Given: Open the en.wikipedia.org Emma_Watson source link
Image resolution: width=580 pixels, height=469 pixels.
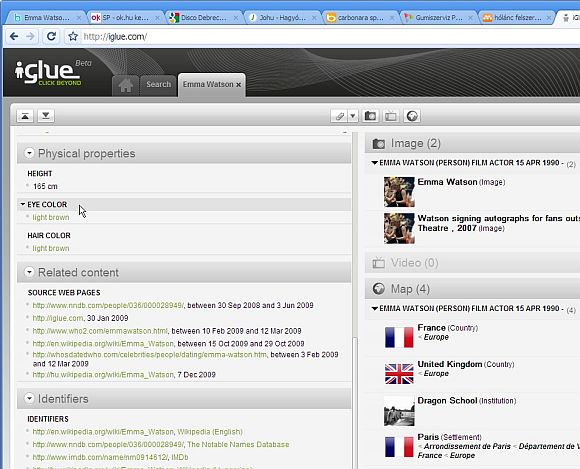Looking at the screenshot, I should 103,344.
